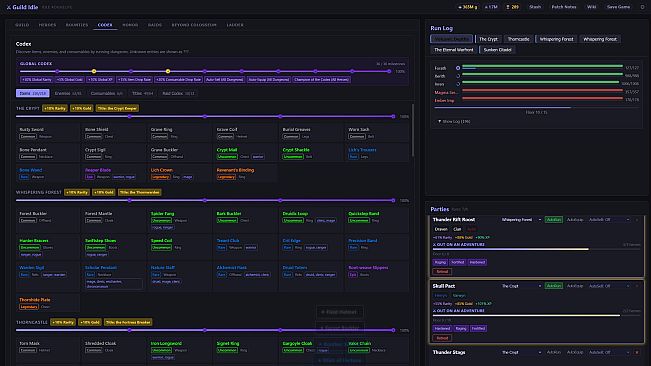Viewport: 651px width, 366px height.
Task: Click the Lich Crown legendary item
Action: (x=179, y=173)
